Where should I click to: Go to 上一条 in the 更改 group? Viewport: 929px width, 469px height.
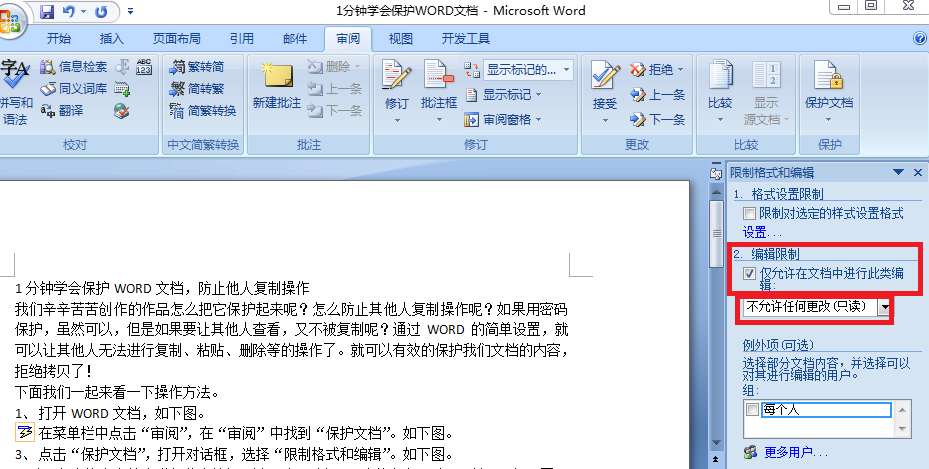(658, 95)
